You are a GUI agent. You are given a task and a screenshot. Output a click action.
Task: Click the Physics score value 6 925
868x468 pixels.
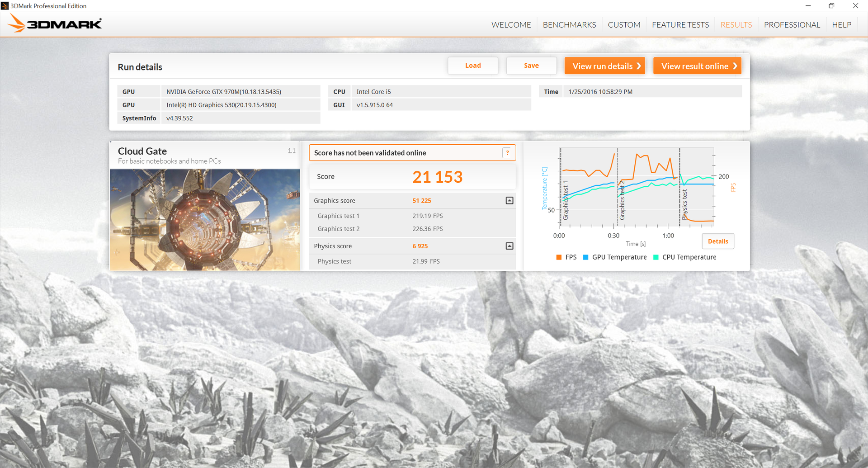(x=420, y=246)
